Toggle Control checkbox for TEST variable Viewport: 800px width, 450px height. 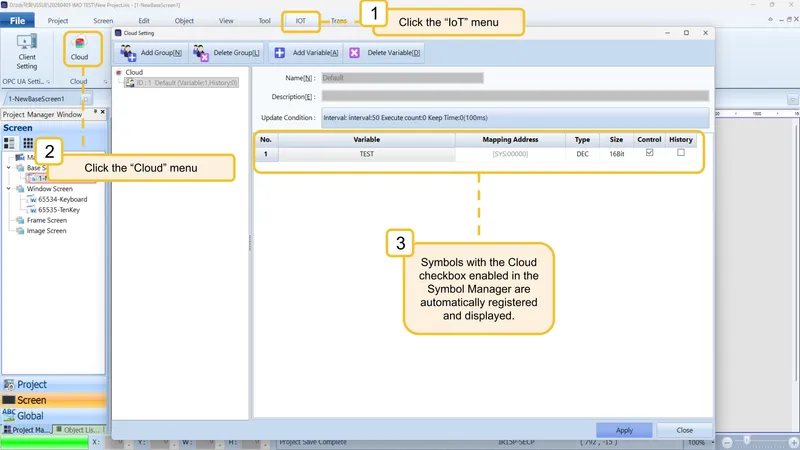(x=649, y=153)
